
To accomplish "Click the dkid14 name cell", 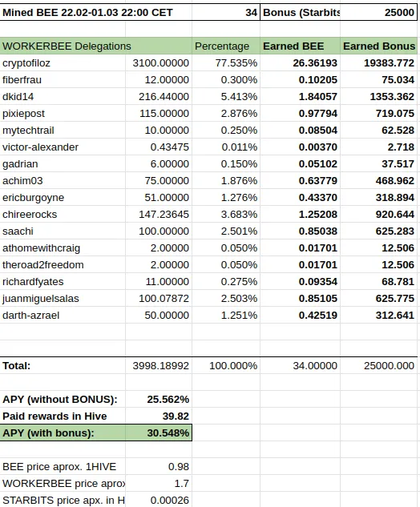I will tap(63, 96).
